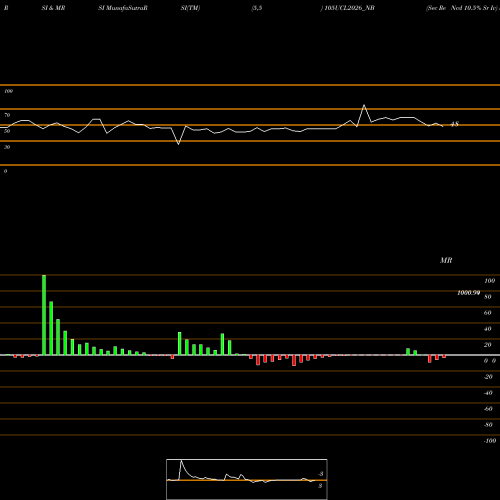Click the 'MR' panel title
Viewport: 500px width, 500px height.
446,261
